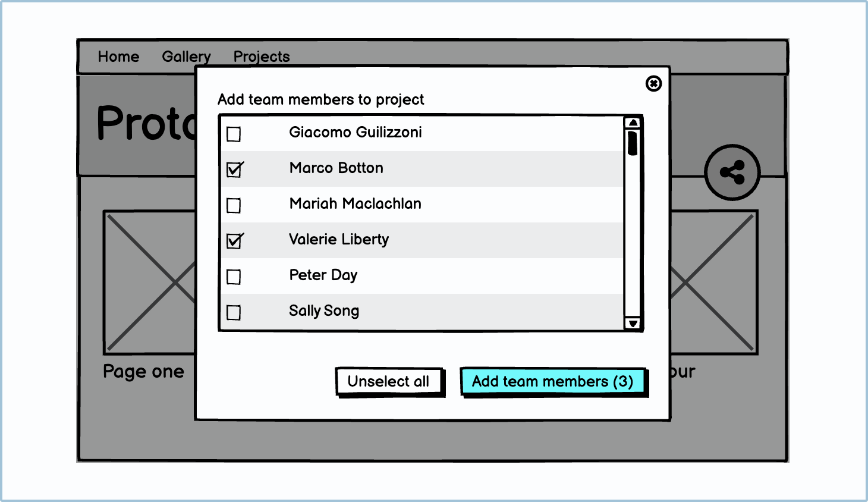Open the Projects menu item
This screenshot has width=868, height=502.
[262, 57]
